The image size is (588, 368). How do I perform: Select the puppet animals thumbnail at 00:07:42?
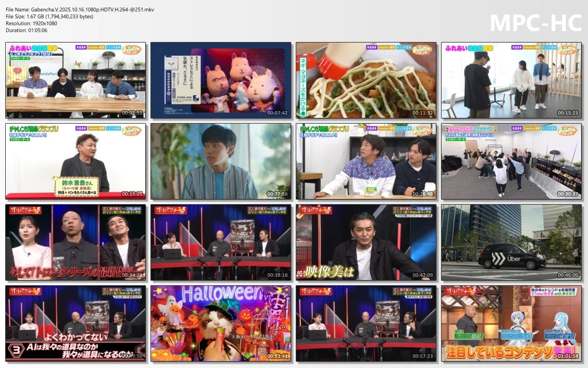220,80
